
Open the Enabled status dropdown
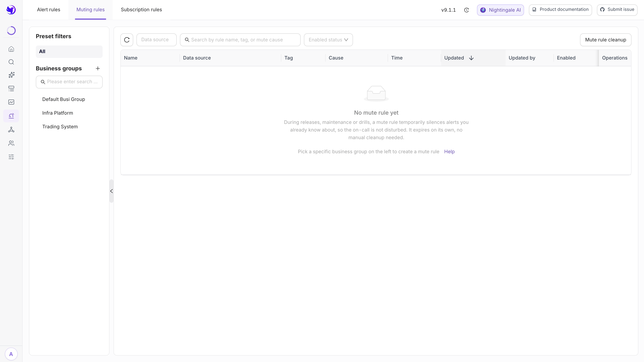coord(328,40)
